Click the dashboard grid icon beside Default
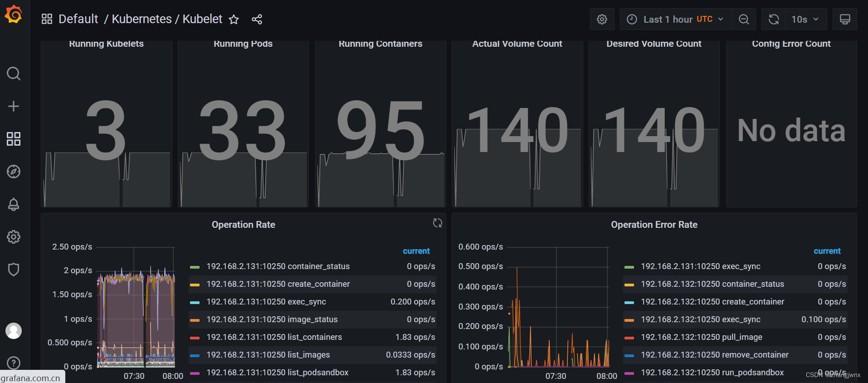Viewport: 868px width, 383px height. coord(47,19)
